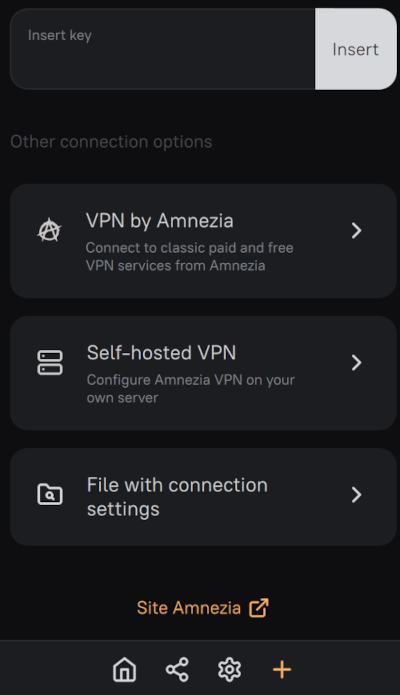Click the server stack icon
400x695 pixels.
coord(50,363)
